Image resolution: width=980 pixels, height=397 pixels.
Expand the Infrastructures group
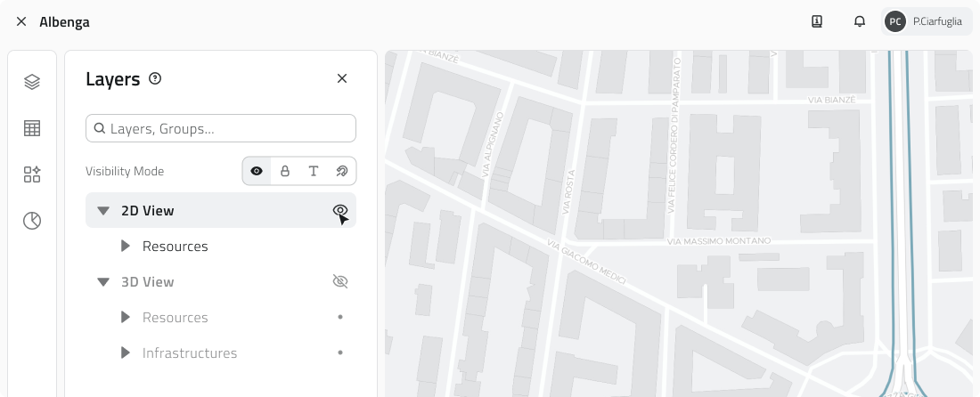tap(126, 353)
